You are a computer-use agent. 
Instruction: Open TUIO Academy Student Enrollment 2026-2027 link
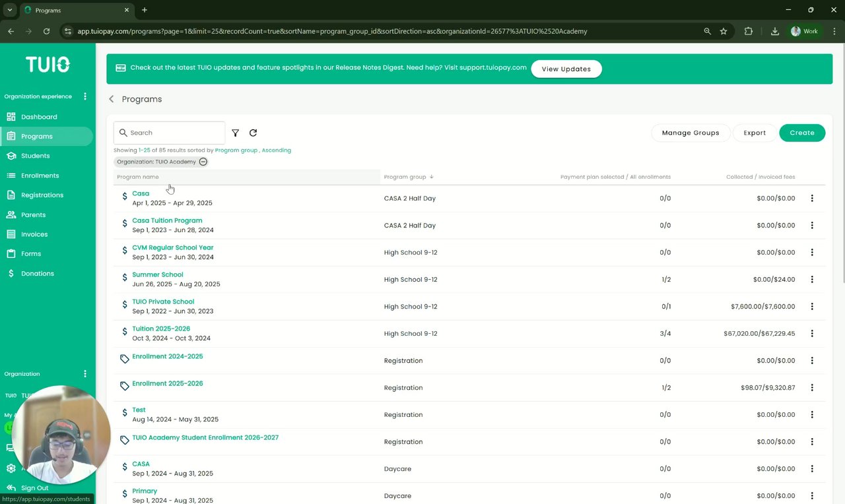(x=205, y=437)
